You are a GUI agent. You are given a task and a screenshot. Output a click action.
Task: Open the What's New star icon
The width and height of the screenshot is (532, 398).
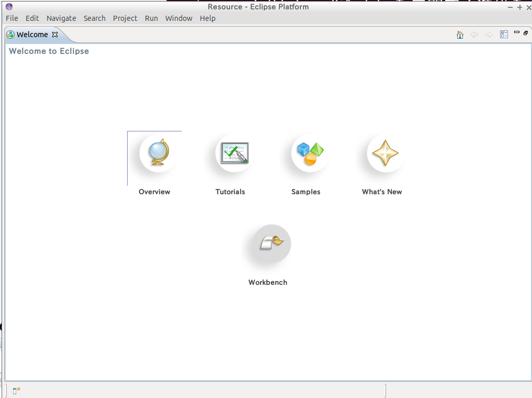(386, 153)
